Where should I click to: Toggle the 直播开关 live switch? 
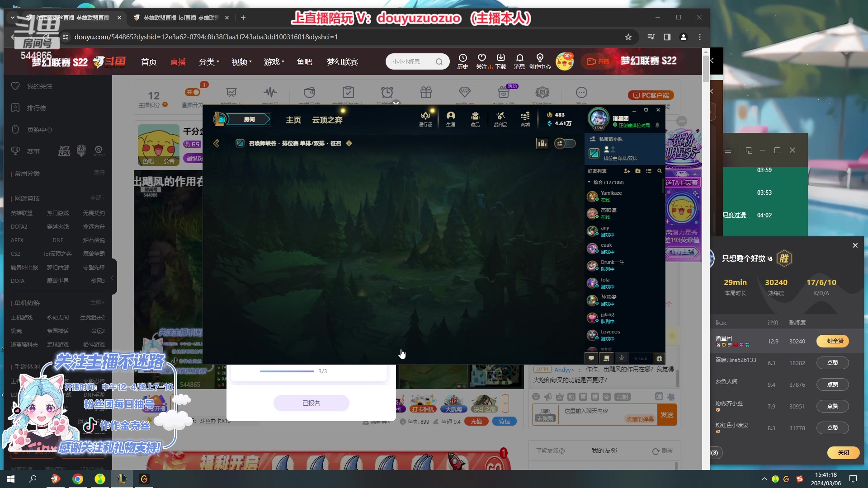coord(193,92)
